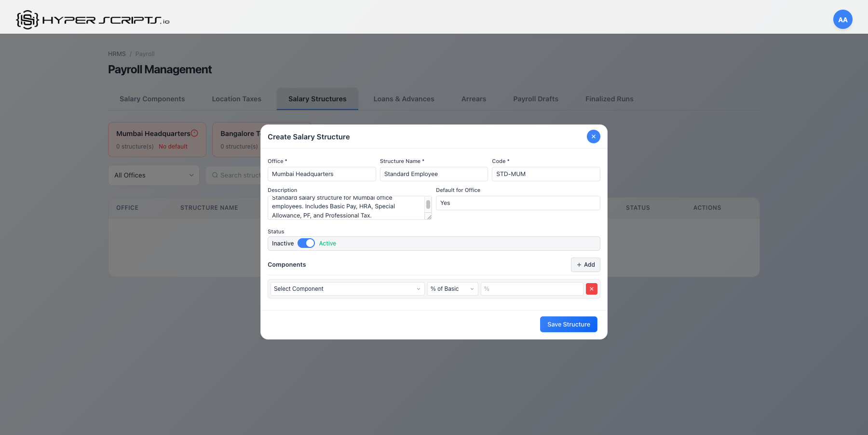Open the AA user avatar menu

(x=842, y=19)
